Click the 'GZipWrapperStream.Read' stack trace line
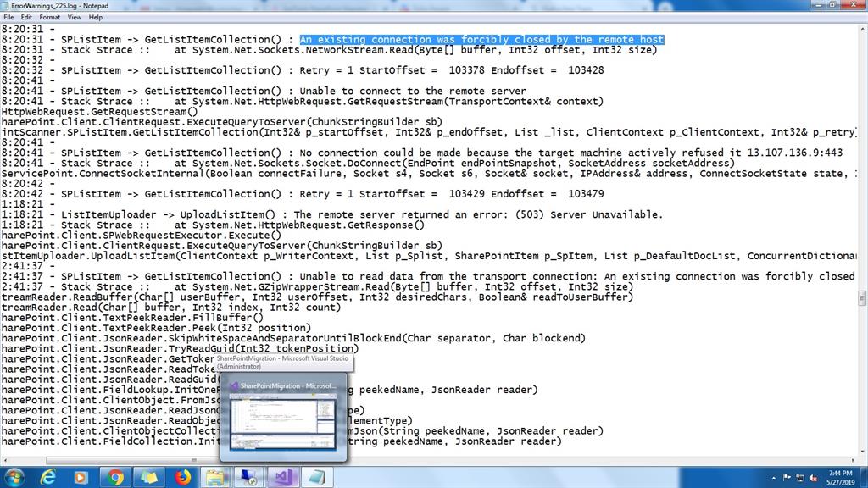Viewport: 868px width, 488px height. coord(317,286)
